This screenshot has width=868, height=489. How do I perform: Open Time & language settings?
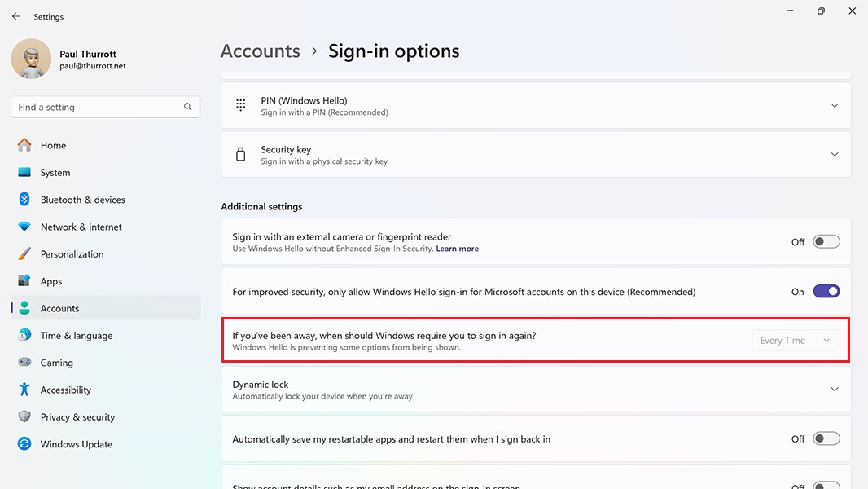click(x=77, y=336)
